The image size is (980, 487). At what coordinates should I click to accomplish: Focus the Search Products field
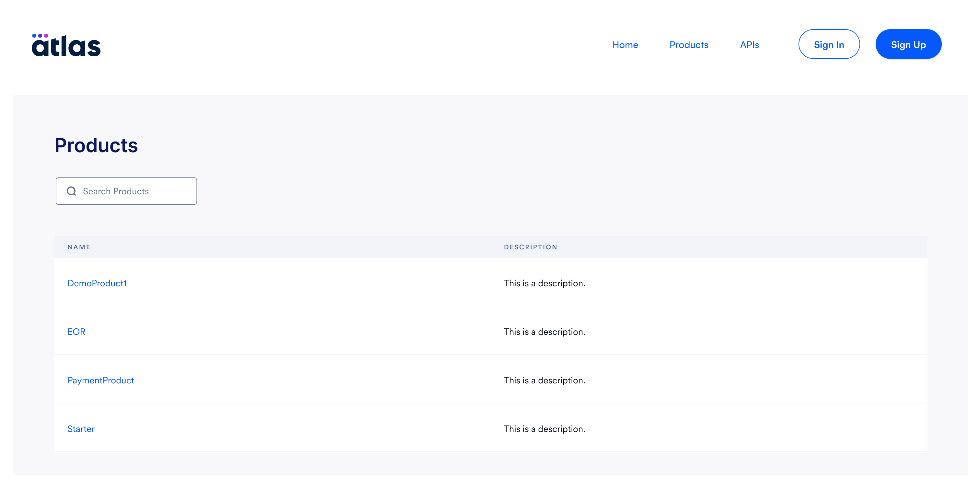tap(126, 191)
